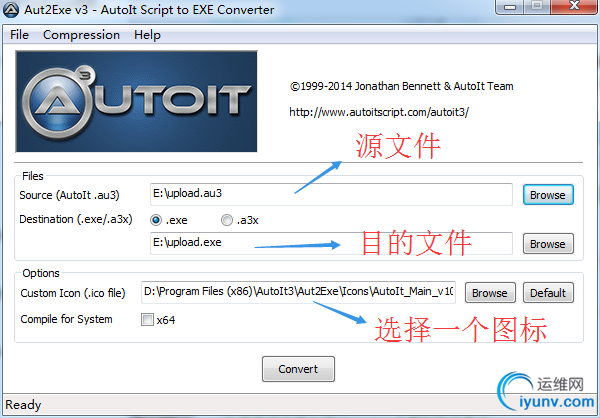600x418 pixels.
Task: Click the AutoIt logo banner
Action: tap(136, 101)
